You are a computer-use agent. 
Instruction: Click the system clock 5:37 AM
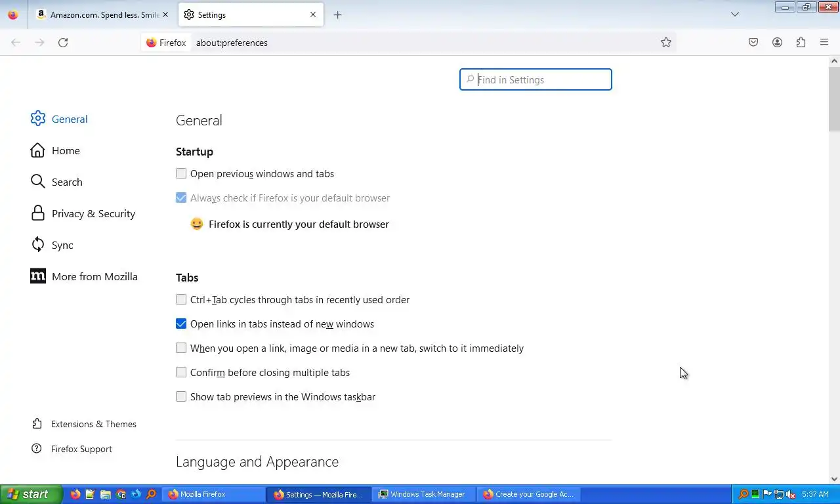point(815,494)
